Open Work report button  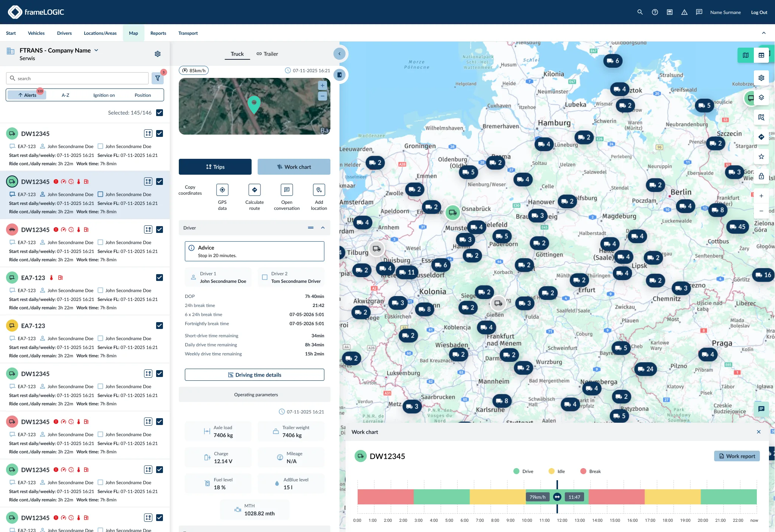pos(737,456)
